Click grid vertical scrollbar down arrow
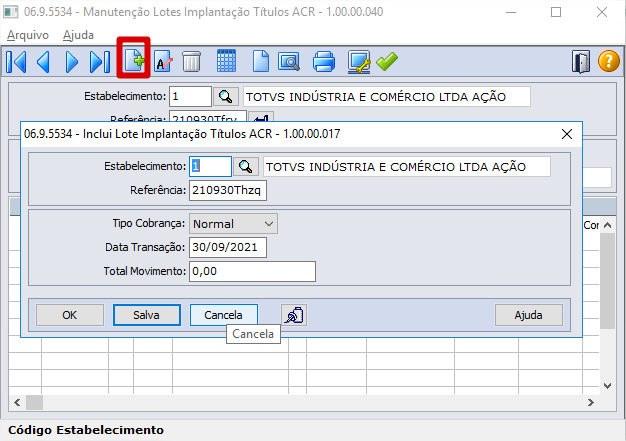626x441 pixels. pos(607,386)
